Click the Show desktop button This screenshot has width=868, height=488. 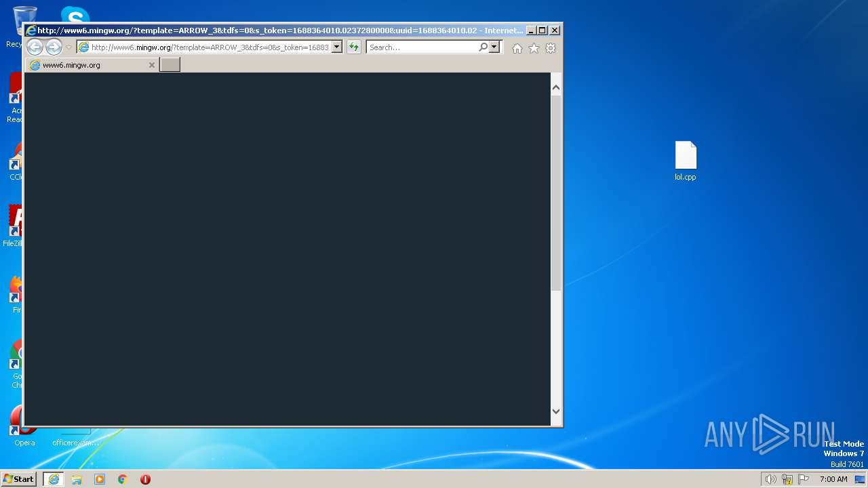861,479
